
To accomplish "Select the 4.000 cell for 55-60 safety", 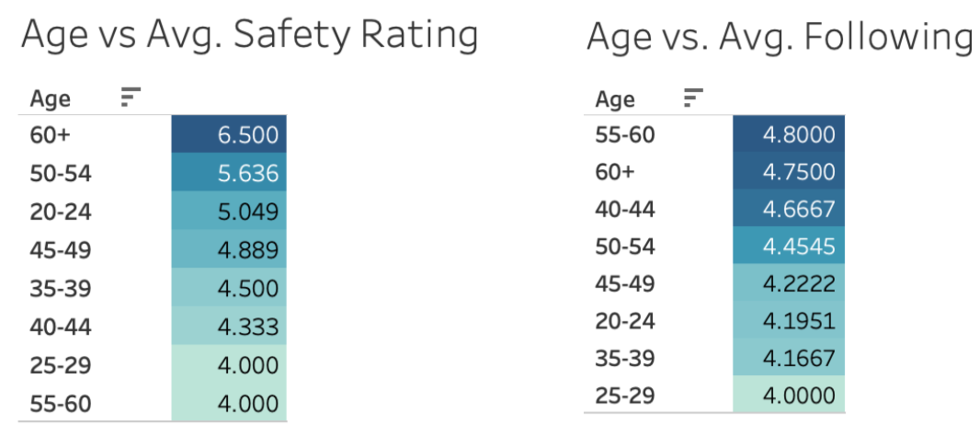I will pyautogui.click(x=230, y=402).
